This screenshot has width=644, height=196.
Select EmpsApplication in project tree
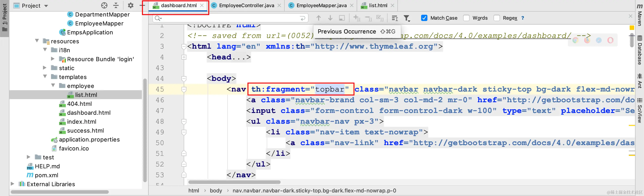90,32
